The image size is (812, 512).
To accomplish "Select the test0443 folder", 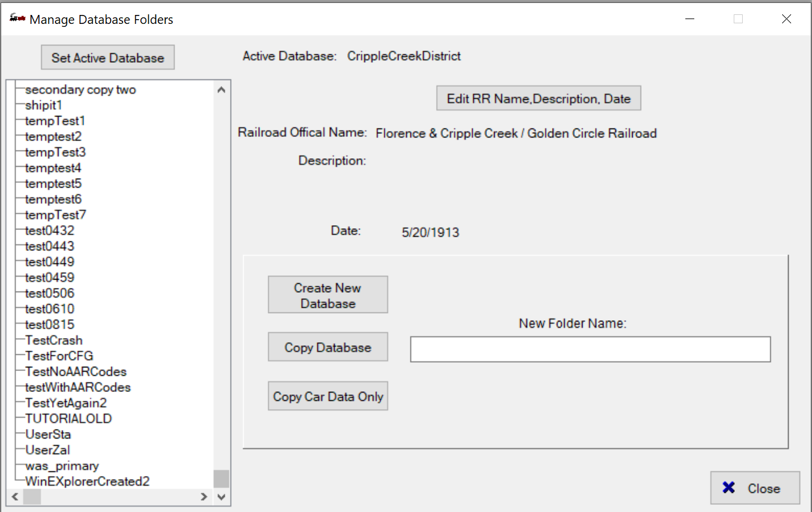I will [x=50, y=246].
